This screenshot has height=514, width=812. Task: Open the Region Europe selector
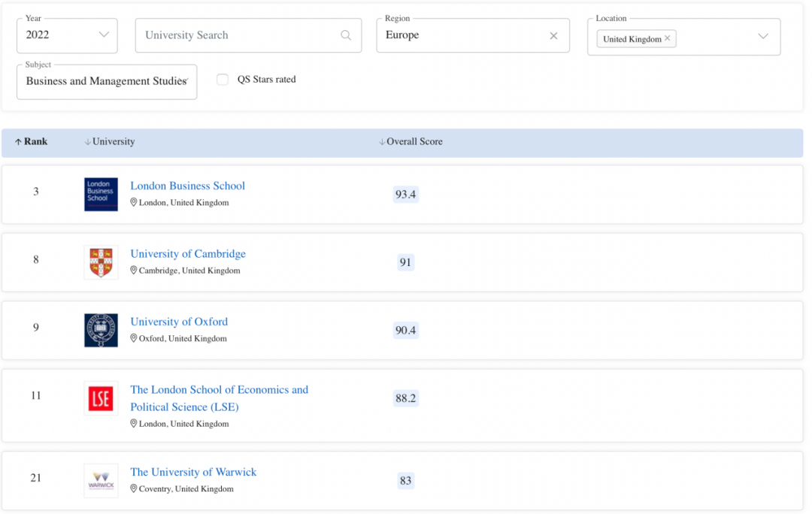(x=473, y=35)
